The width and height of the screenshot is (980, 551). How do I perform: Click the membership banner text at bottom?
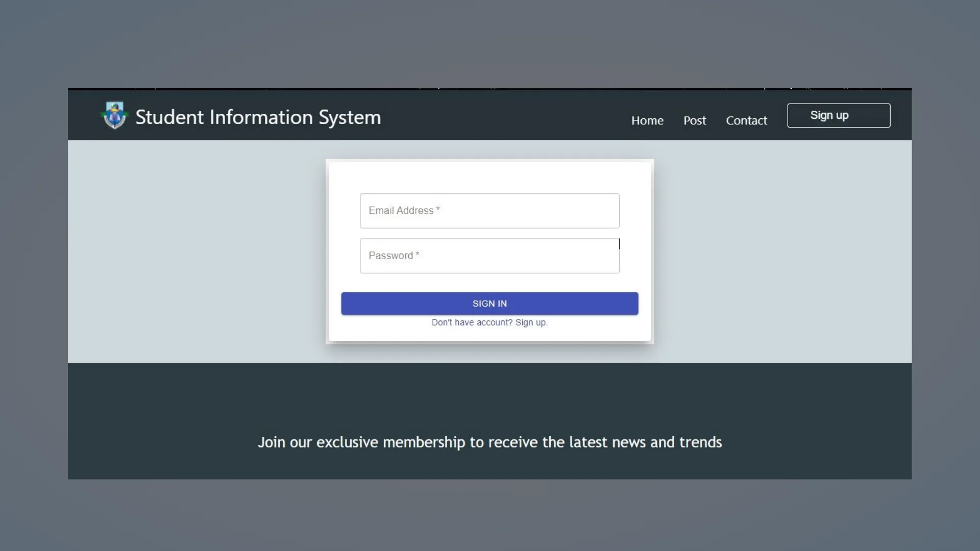point(489,442)
